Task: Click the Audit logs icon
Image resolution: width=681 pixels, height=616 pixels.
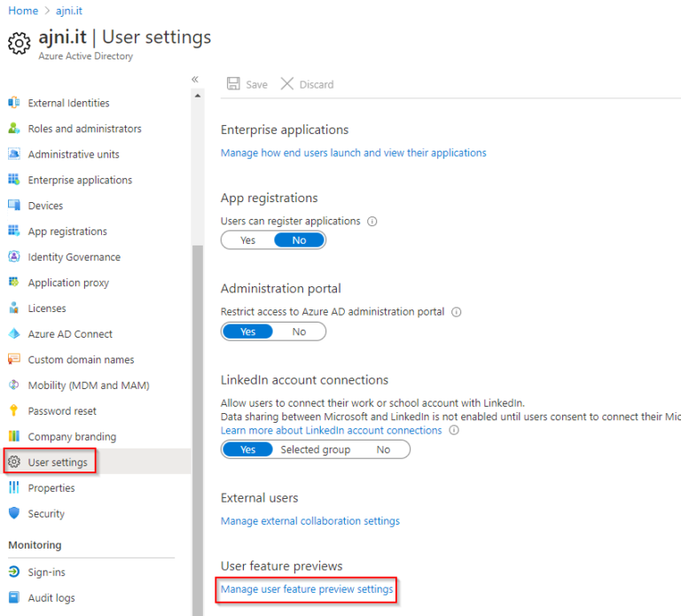Action: 14,597
